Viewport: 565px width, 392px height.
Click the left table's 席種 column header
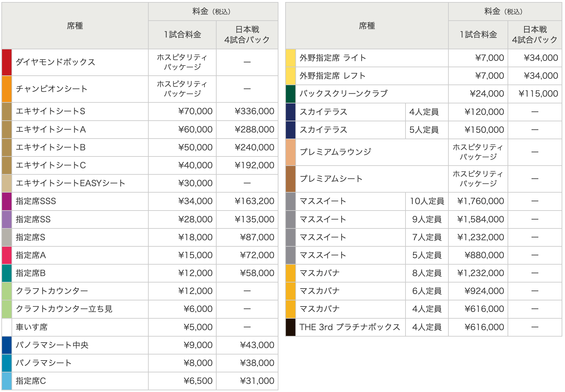coord(75,26)
